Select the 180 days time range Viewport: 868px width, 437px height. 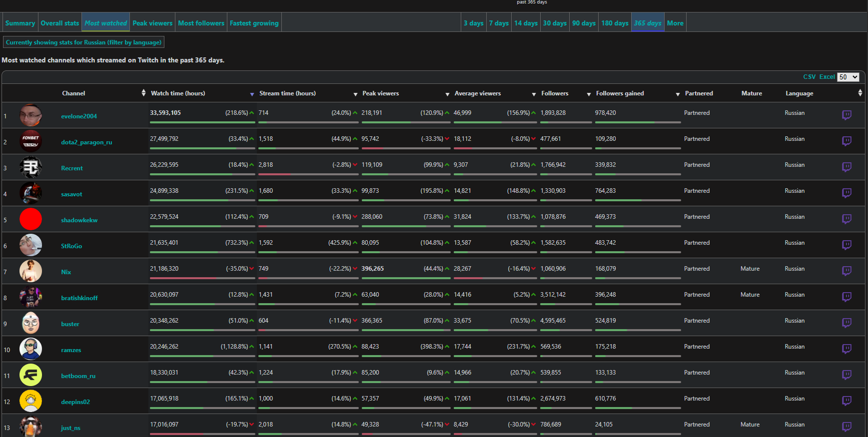click(x=615, y=23)
